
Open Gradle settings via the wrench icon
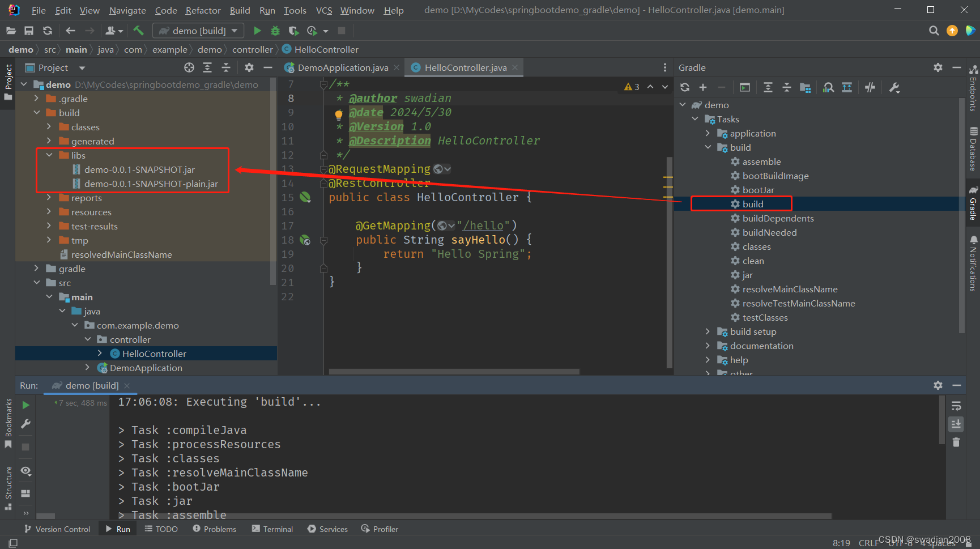pyautogui.click(x=894, y=87)
